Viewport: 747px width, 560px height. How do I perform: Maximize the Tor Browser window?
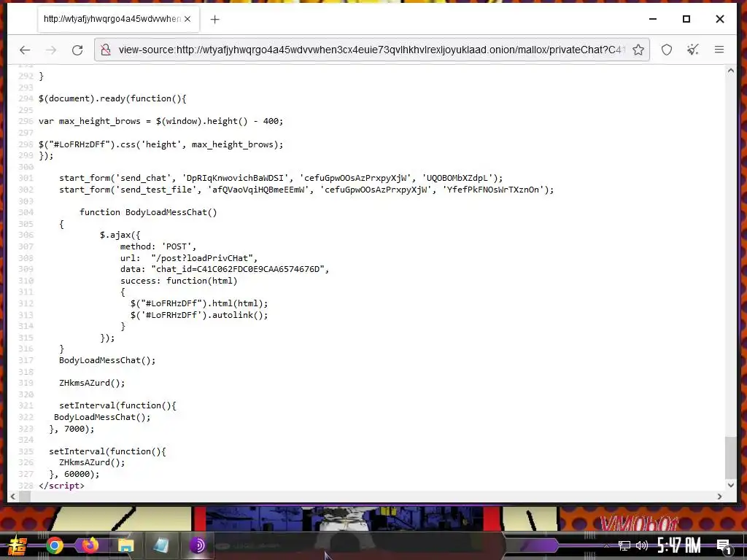coord(686,19)
